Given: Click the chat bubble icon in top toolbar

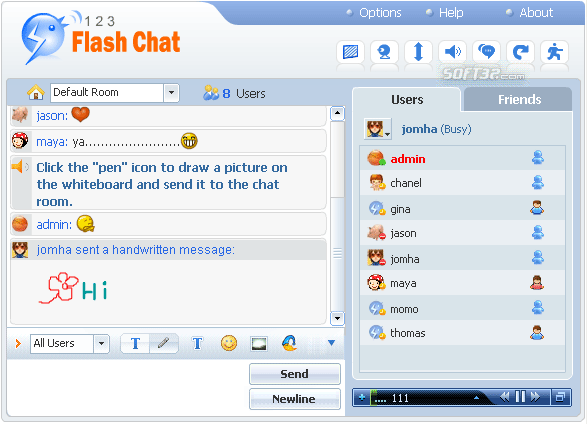Looking at the screenshot, I should point(486,52).
